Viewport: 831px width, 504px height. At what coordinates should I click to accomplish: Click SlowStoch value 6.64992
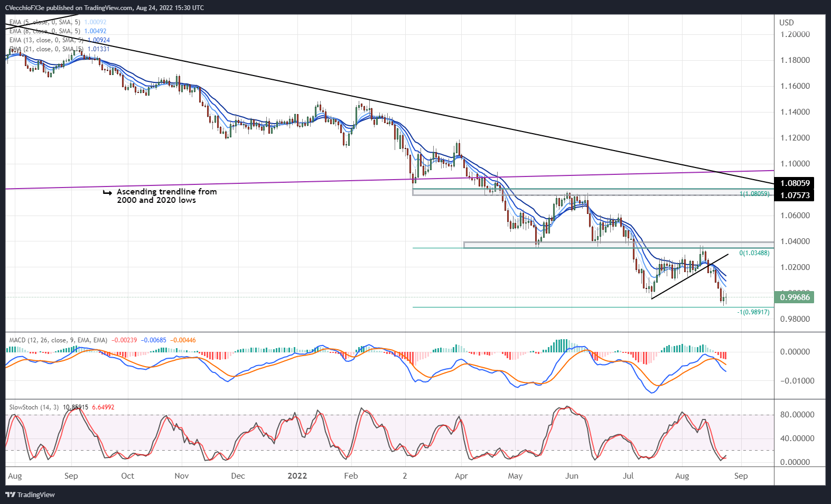point(103,407)
